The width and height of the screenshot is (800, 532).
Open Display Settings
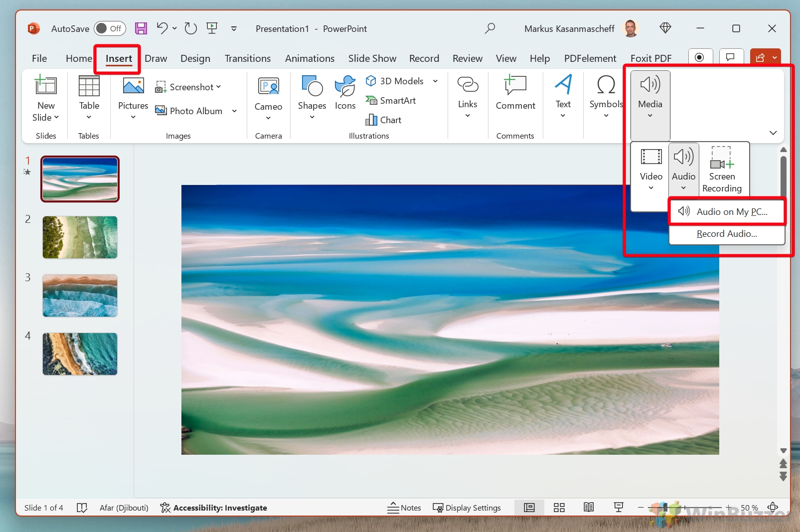[x=467, y=508]
